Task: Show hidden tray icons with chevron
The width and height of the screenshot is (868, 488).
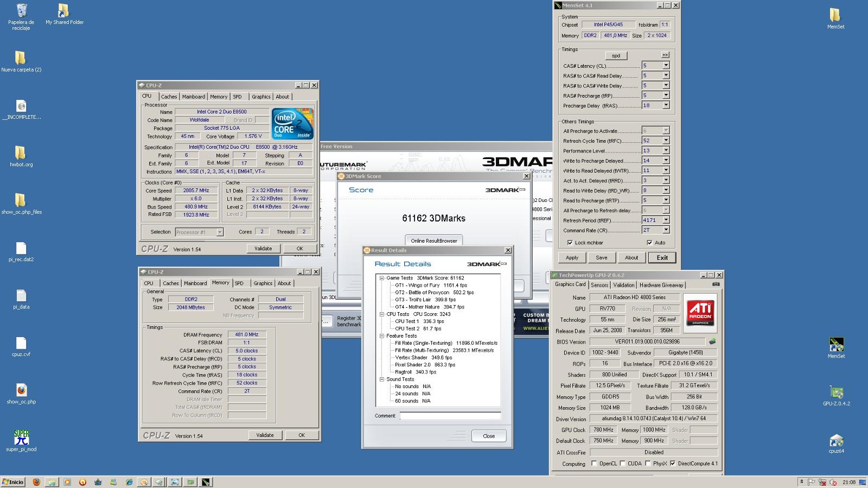Action: [x=801, y=482]
